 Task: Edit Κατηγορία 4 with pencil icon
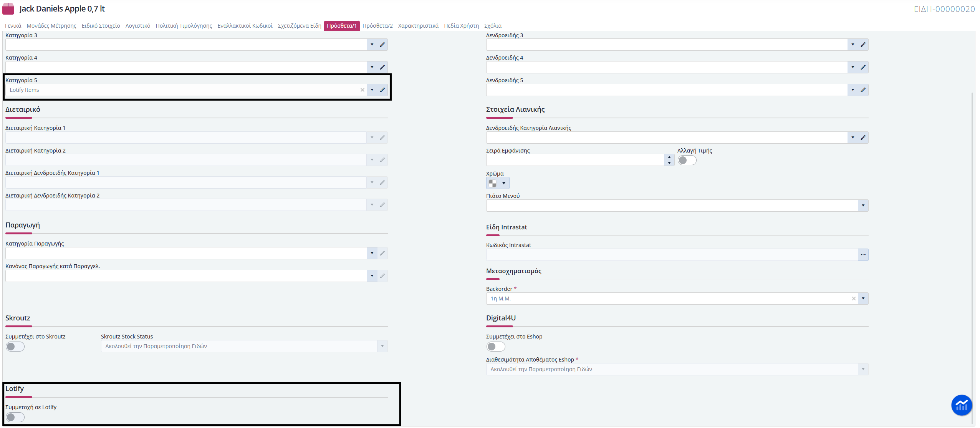tap(382, 67)
